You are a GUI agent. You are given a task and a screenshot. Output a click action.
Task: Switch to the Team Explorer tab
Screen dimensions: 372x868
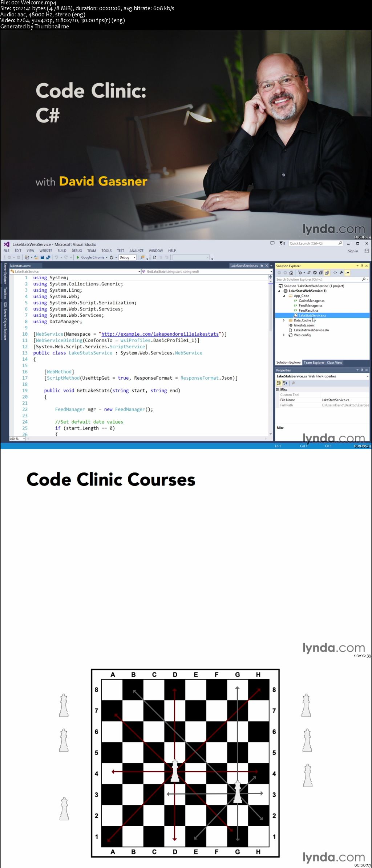click(314, 363)
